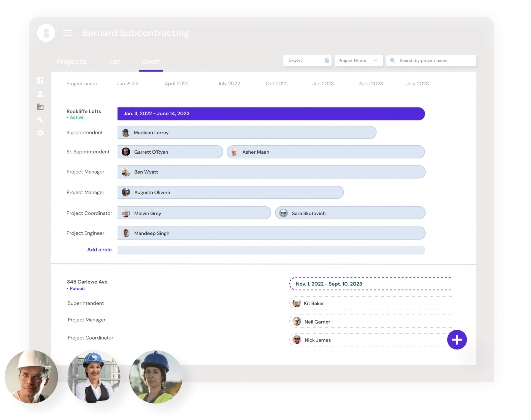Open the people sidebar icon
Viewport: 531px width, 420px height.
pyautogui.click(x=40, y=94)
